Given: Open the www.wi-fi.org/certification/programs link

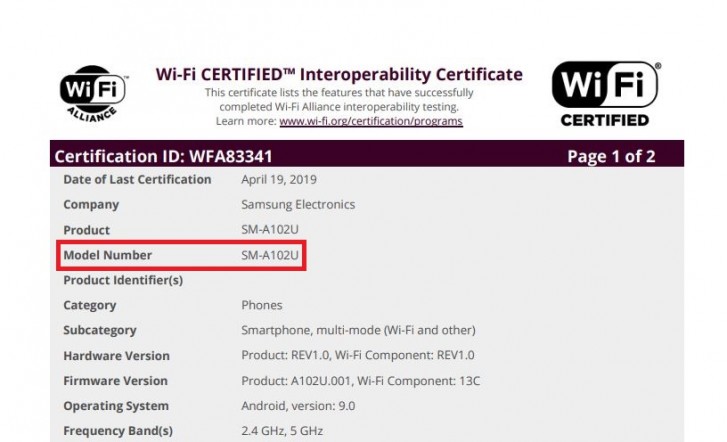Looking at the screenshot, I should pos(370,121).
